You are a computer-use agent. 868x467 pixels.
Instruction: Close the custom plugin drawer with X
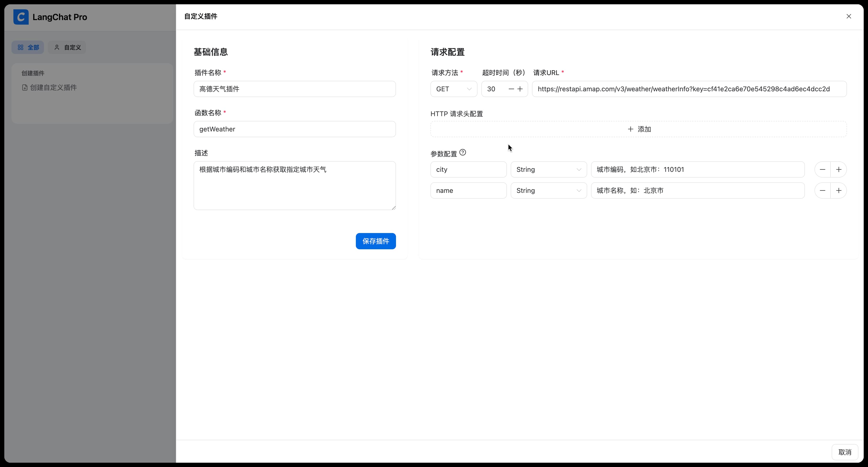point(849,16)
